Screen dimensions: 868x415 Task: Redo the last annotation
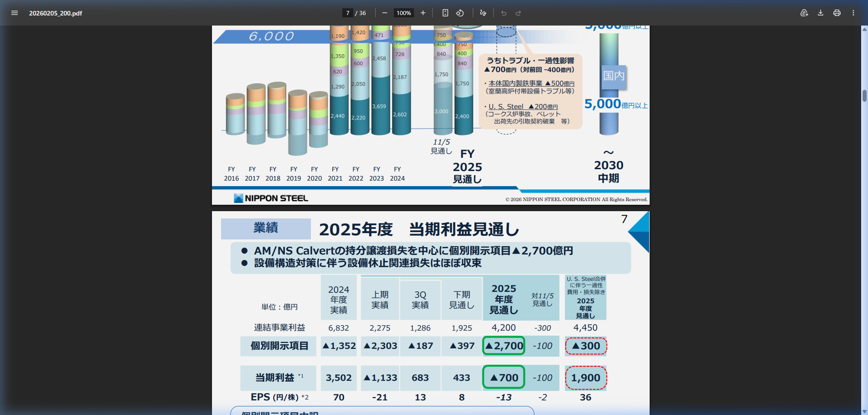pos(518,13)
